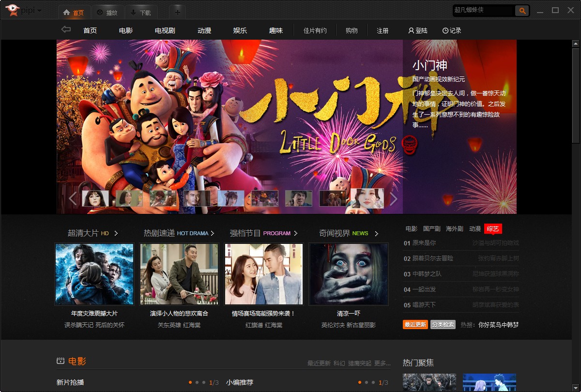Select first pagination dot under 新片抢播
Viewport: 581px width, 392px height.
190,382
